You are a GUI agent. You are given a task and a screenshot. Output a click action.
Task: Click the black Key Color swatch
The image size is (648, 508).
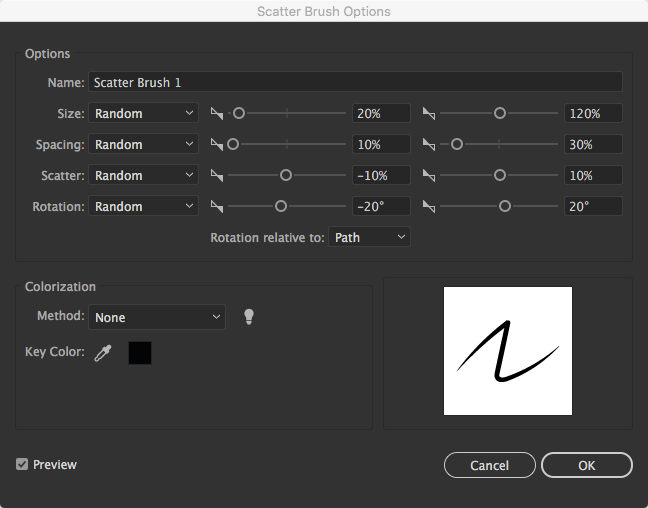coord(140,353)
